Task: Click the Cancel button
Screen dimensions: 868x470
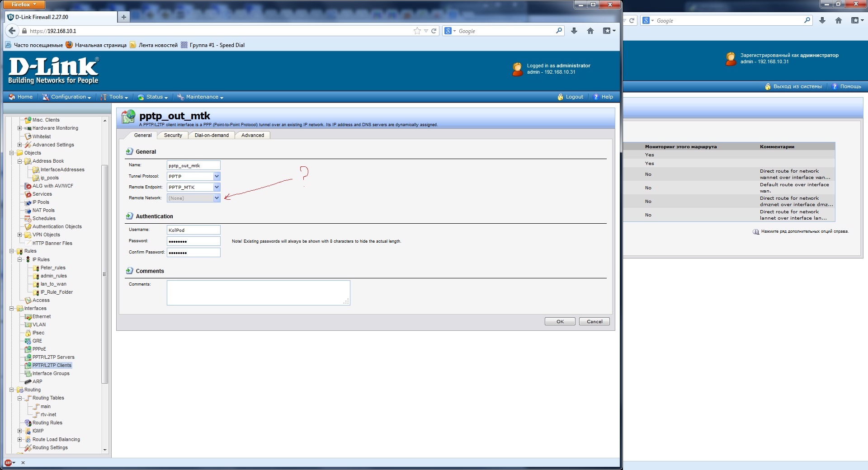Action: (594, 321)
